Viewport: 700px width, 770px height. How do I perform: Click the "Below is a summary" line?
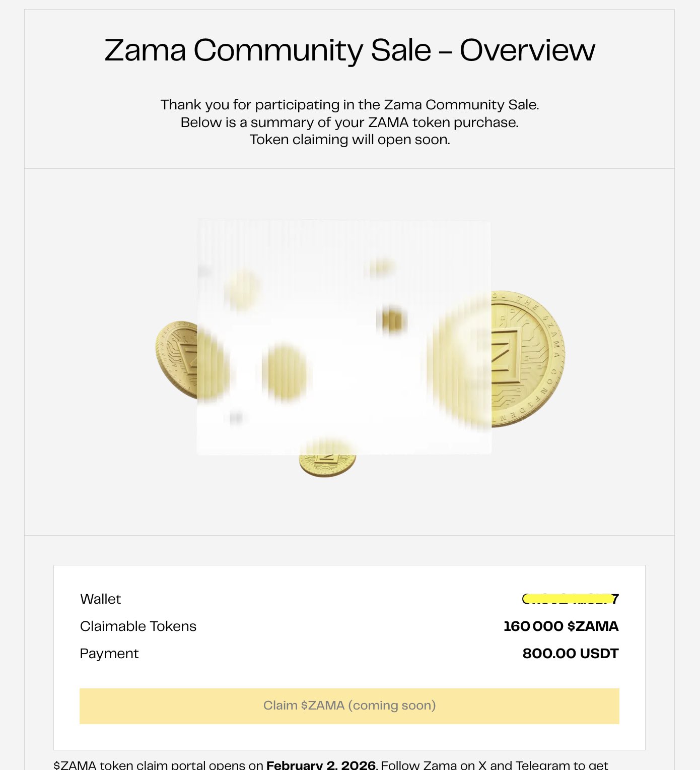click(349, 122)
